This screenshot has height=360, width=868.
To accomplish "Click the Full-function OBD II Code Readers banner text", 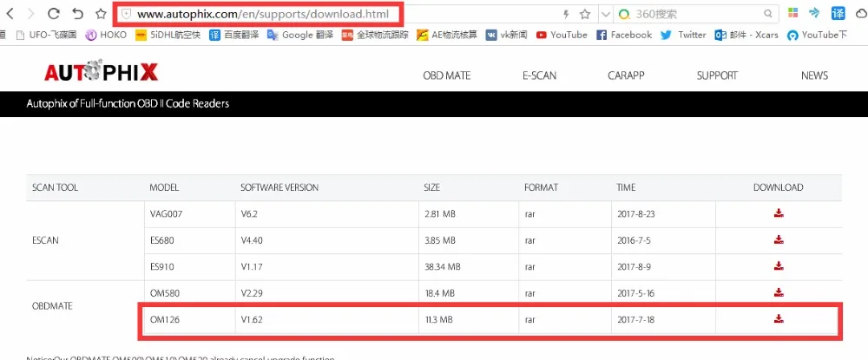I will (x=128, y=103).
